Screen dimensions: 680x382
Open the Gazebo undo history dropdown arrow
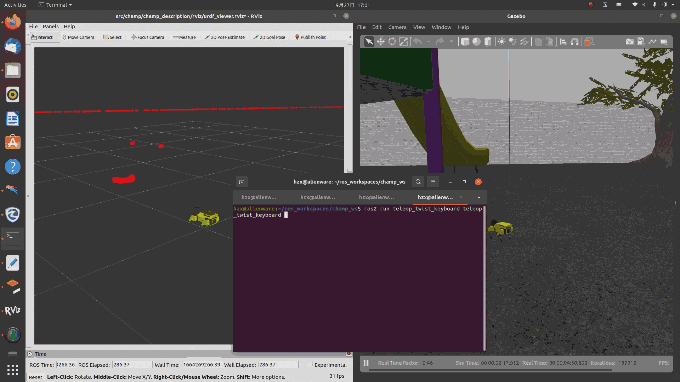point(428,42)
